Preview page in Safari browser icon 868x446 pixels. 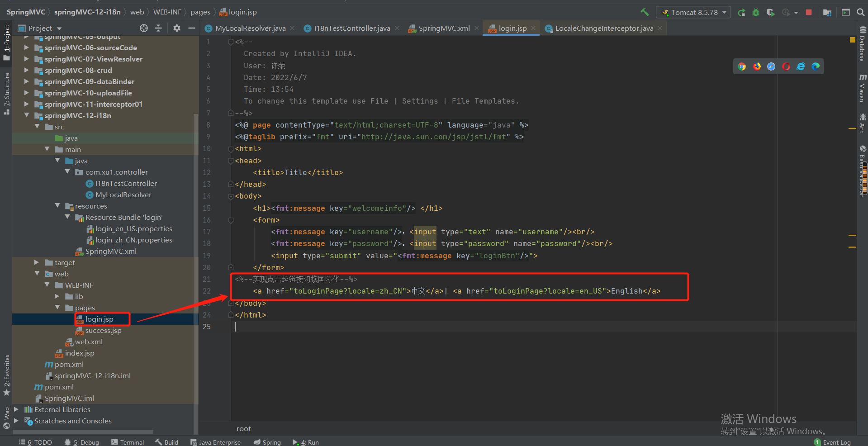pyautogui.click(x=771, y=66)
